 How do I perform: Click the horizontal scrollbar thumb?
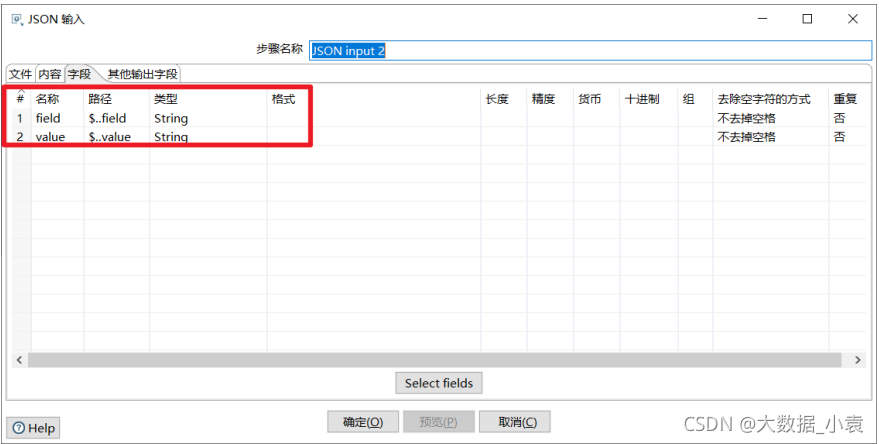[434, 360]
